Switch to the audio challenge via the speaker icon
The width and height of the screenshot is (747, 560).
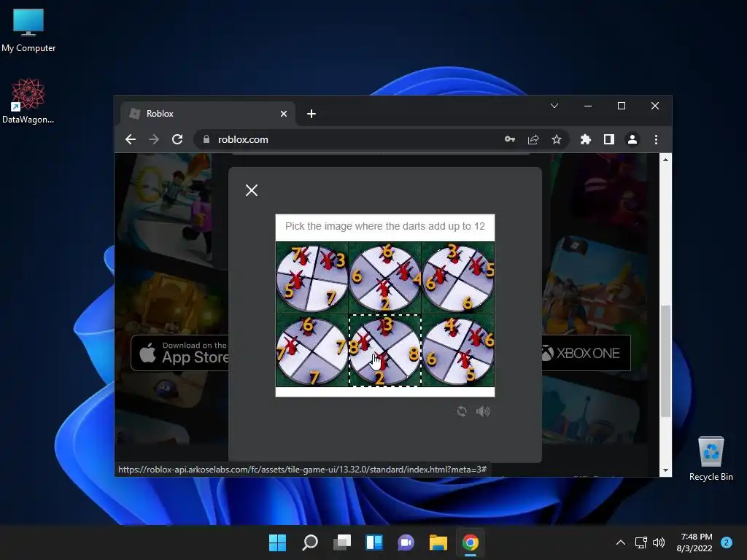pyautogui.click(x=483, y=411)
